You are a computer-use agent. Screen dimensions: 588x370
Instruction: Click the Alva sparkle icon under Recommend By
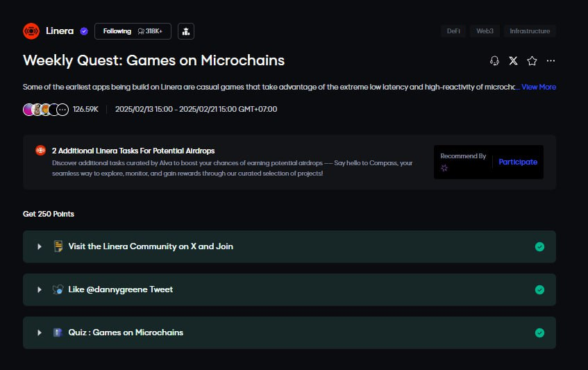(444, 168)
